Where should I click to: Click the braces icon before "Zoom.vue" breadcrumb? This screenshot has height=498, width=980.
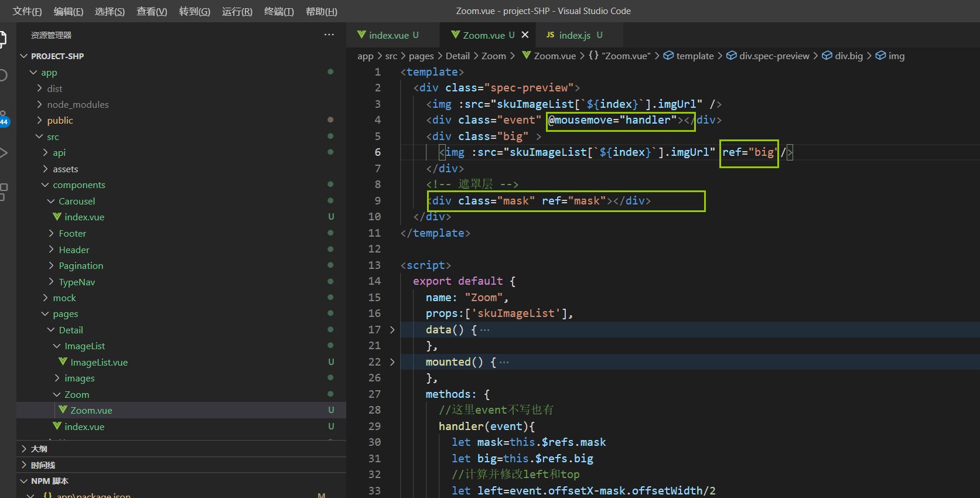(593, 56)
